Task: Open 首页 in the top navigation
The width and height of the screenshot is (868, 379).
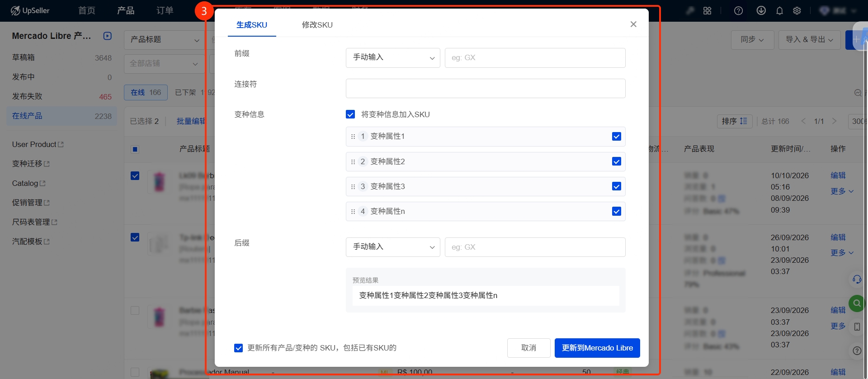Action: pos(87,10)
